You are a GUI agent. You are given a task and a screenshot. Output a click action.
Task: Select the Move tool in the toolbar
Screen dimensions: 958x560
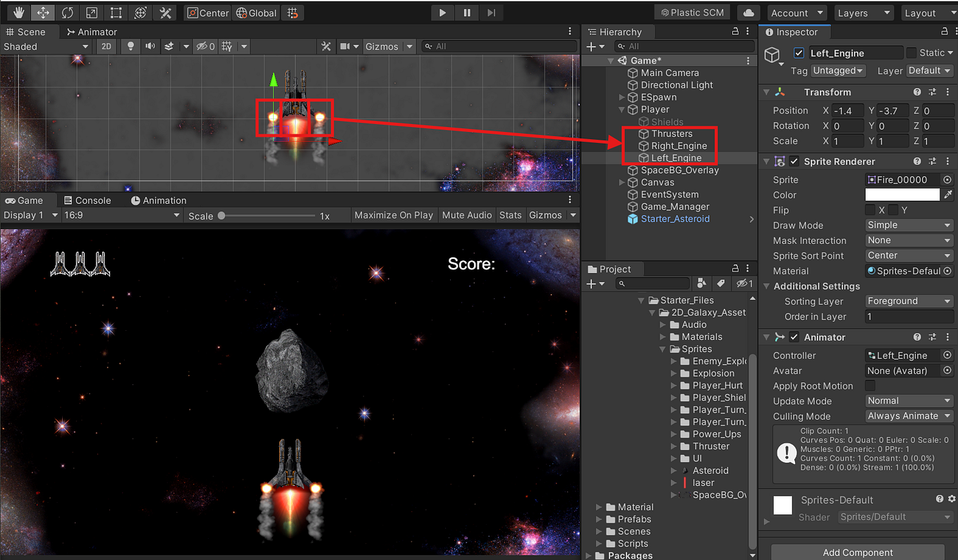coord(42,12)
